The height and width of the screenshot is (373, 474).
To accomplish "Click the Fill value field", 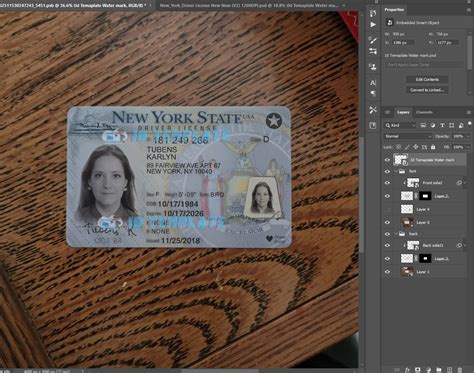I will click(x=458, y=147).
